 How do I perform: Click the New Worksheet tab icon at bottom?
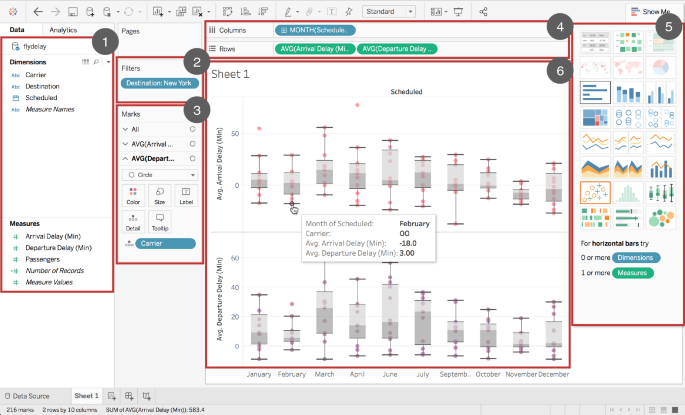coord(112,396)
